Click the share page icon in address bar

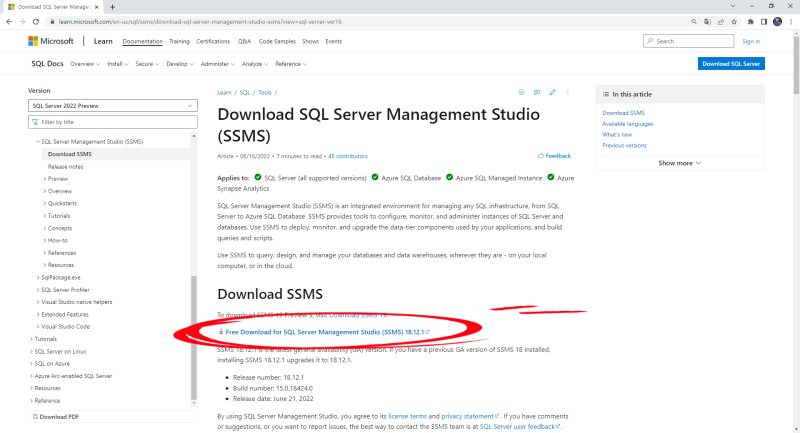tap(720, 21)
